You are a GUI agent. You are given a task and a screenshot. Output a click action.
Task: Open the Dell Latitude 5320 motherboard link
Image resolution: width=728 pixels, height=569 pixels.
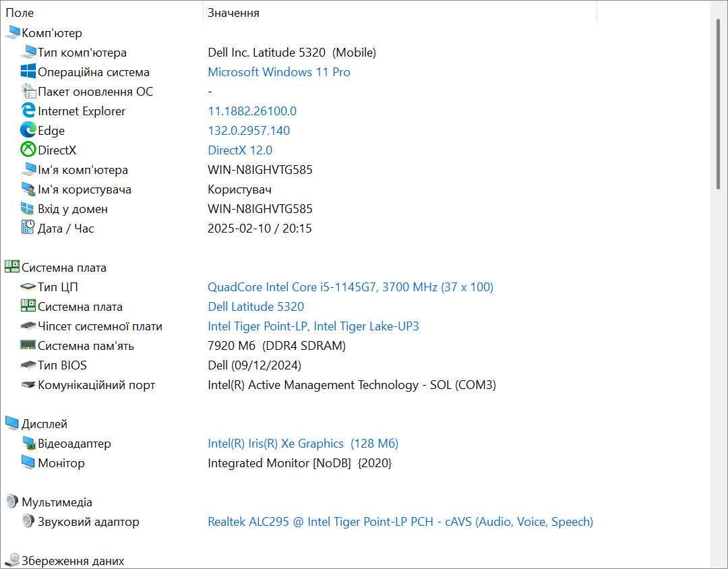pyautogui.click(x=256, y=307)
